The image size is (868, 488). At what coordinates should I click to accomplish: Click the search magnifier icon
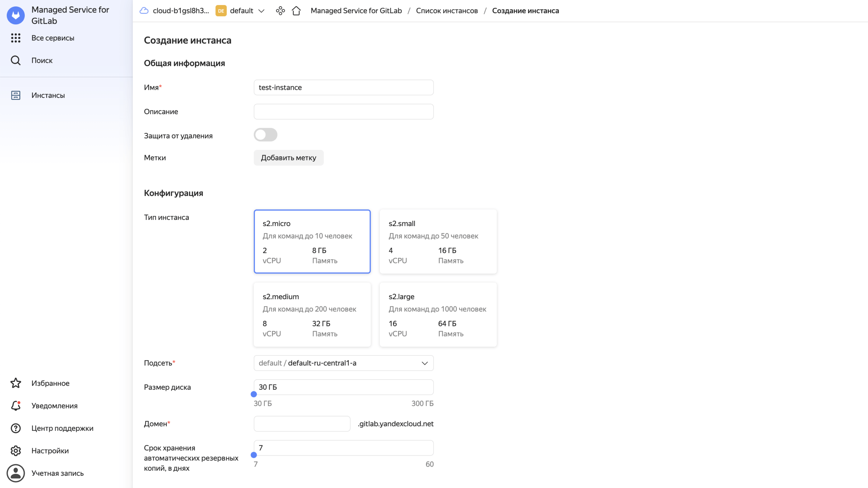click(x=16, y=60)
